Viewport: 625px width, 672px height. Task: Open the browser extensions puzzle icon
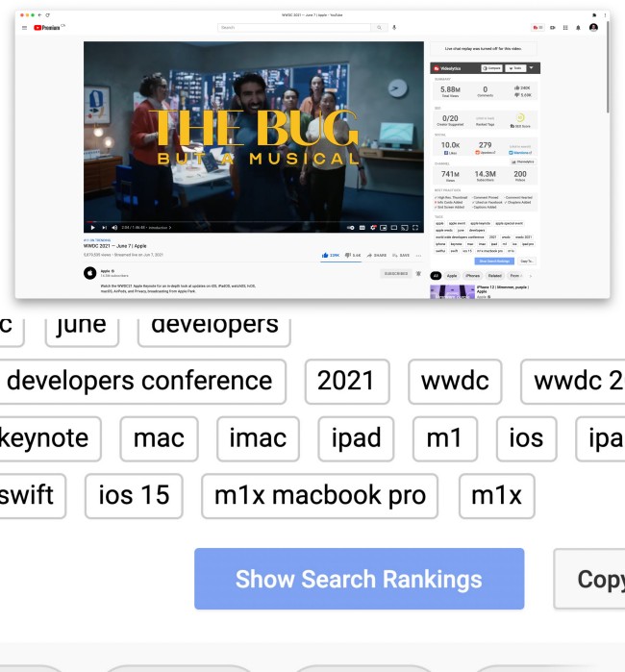[594, 15]
